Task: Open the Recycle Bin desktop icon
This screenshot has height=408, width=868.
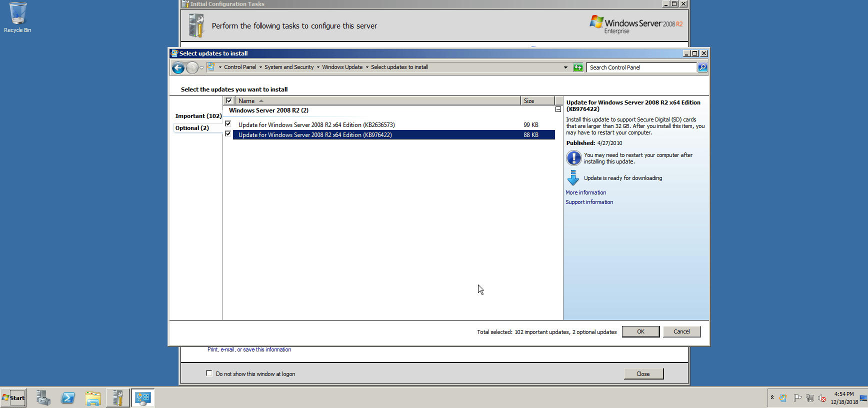Action: pos(17,17)
